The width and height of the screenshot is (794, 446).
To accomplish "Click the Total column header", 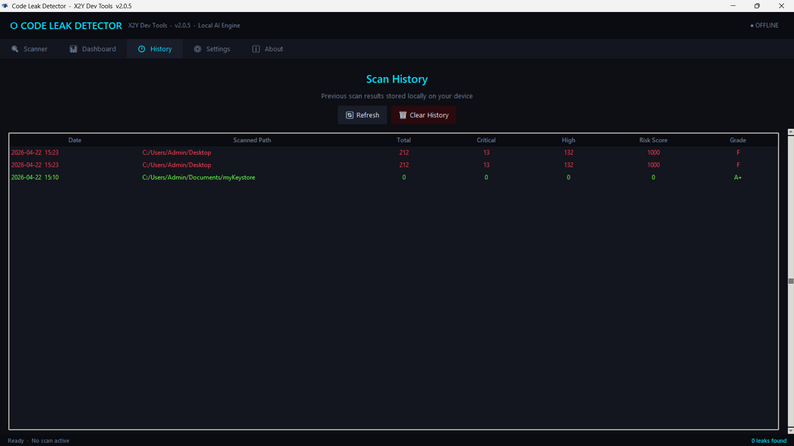I will 404,140.
